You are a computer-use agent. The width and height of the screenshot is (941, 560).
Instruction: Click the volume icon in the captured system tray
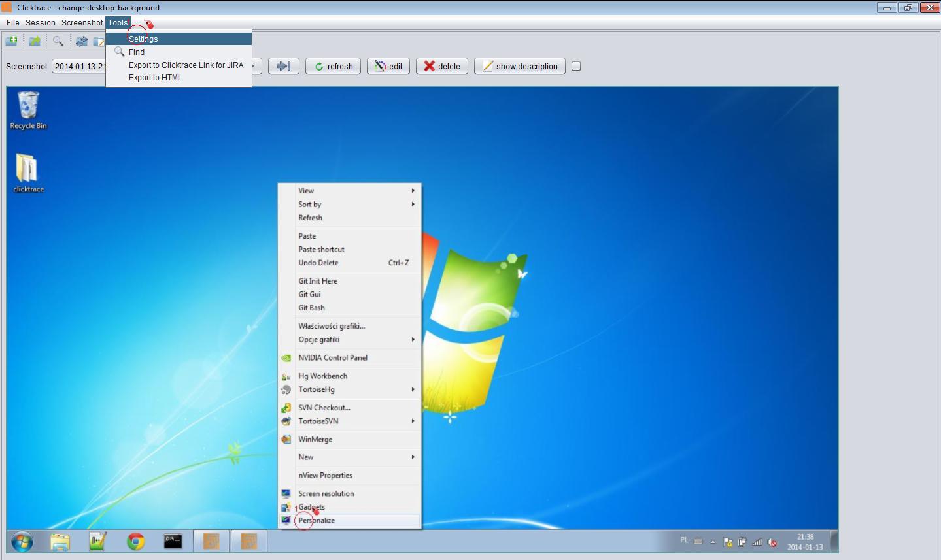[x=772, y=542]
